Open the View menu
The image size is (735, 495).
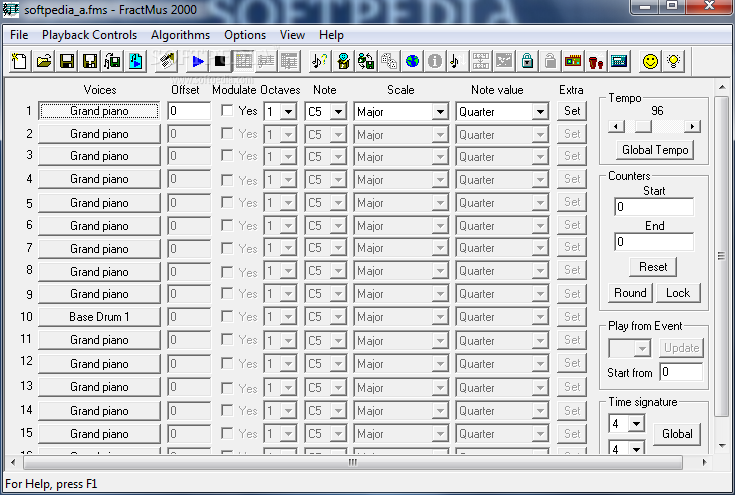(x=292, y=35)
